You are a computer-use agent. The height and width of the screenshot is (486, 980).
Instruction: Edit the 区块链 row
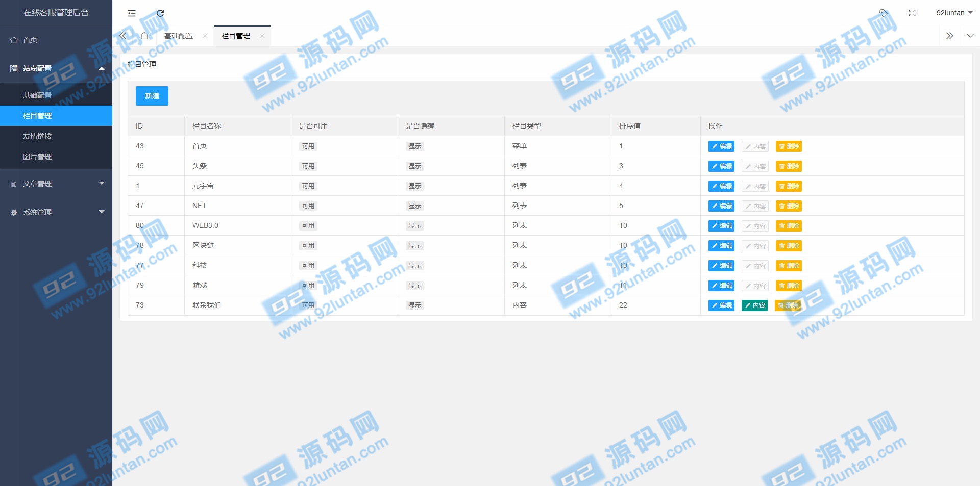[x=721, y=246]
